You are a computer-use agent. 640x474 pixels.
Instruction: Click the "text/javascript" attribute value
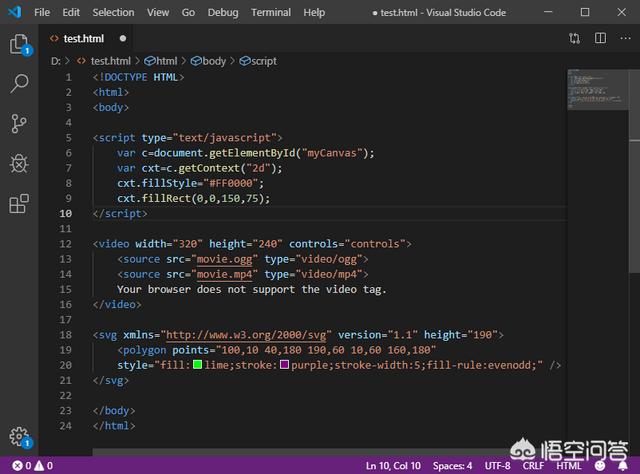224,138
